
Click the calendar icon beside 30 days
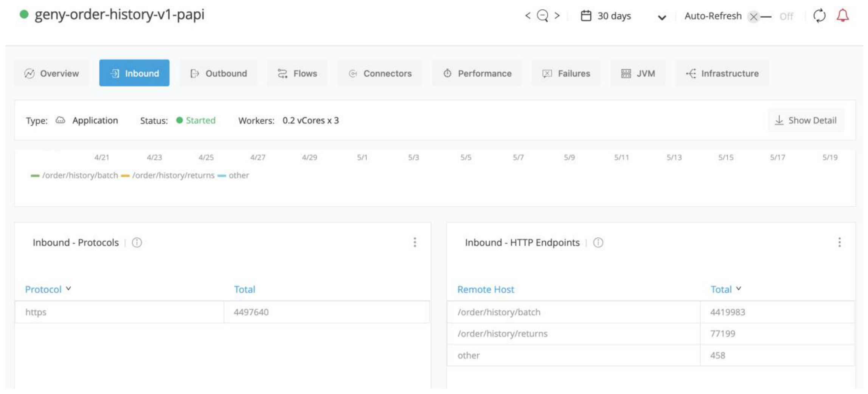(x=586, y=16)
